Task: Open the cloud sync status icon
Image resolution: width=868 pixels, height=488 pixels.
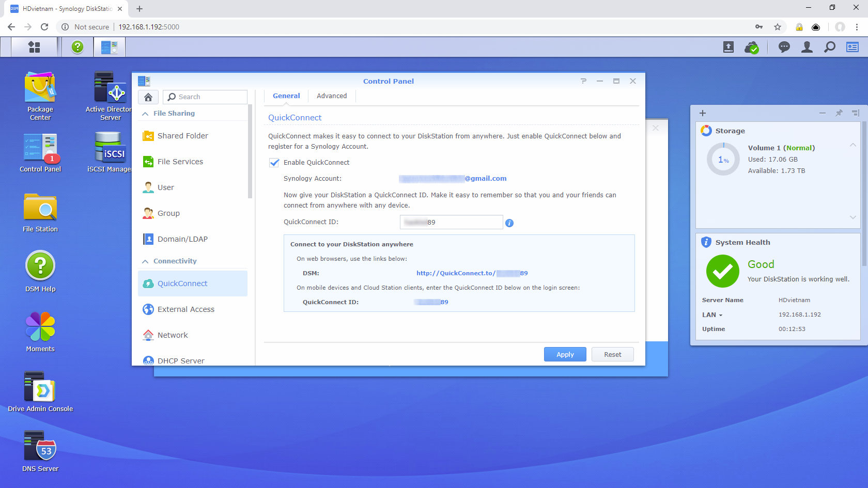Action: (752, 48)
